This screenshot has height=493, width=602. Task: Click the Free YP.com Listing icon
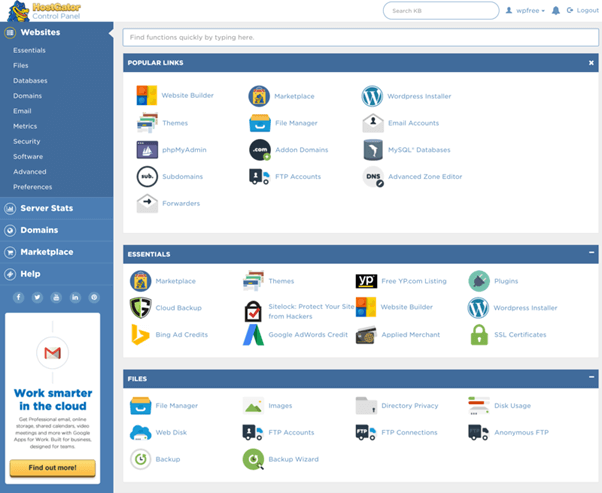tap(366, 281)
